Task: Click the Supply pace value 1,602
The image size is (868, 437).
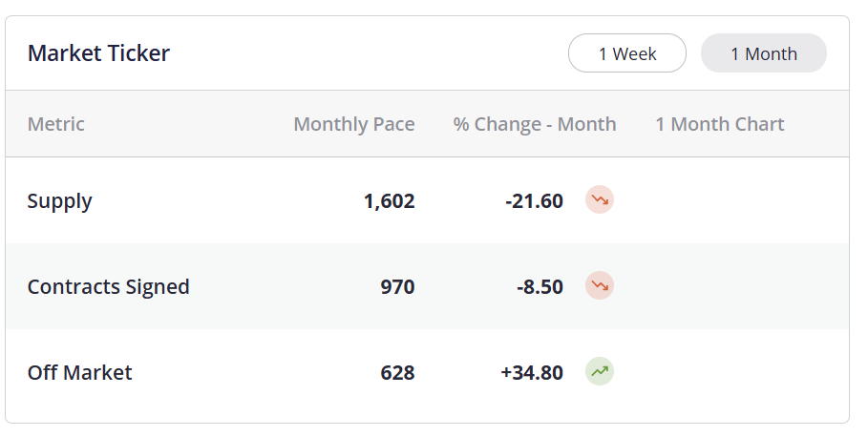Action: pos(390,200)
